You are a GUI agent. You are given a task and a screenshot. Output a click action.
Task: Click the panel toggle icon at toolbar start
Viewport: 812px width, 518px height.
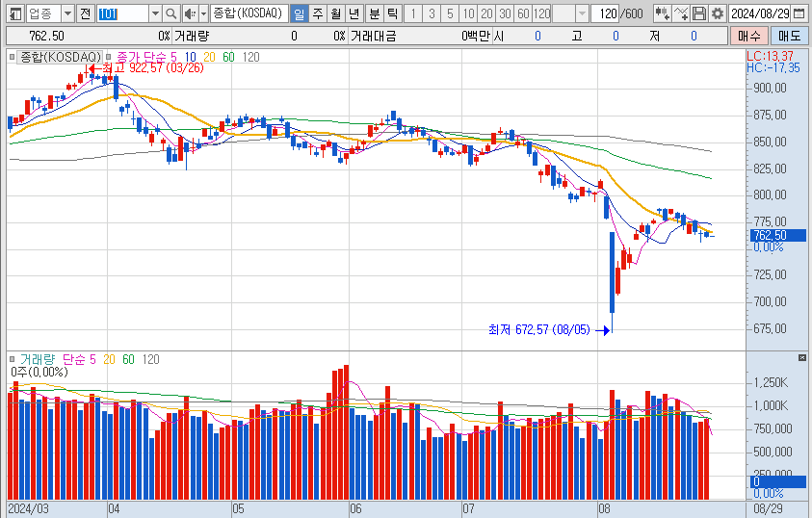pyautogui.click(x=15, y=13)
